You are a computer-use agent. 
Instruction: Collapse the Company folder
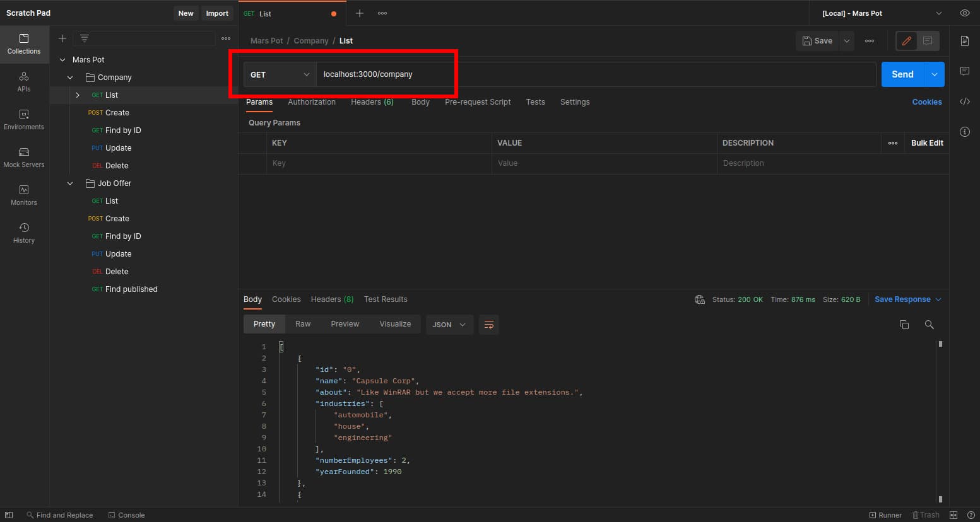(69, 77)
